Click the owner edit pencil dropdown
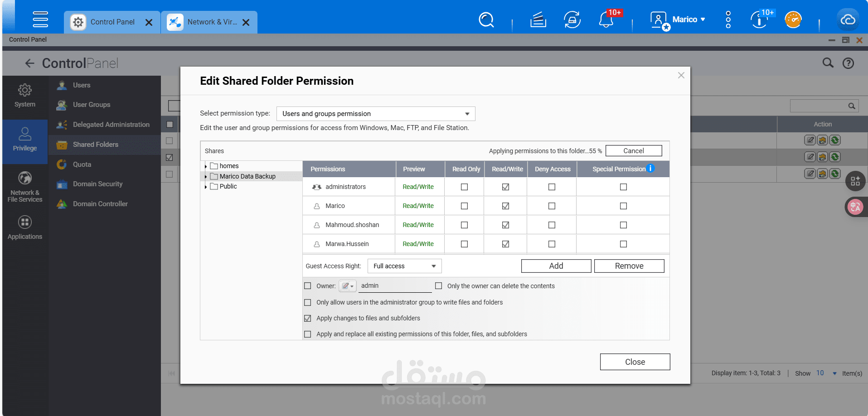This screenshot has width=868, height=416. 348,286
